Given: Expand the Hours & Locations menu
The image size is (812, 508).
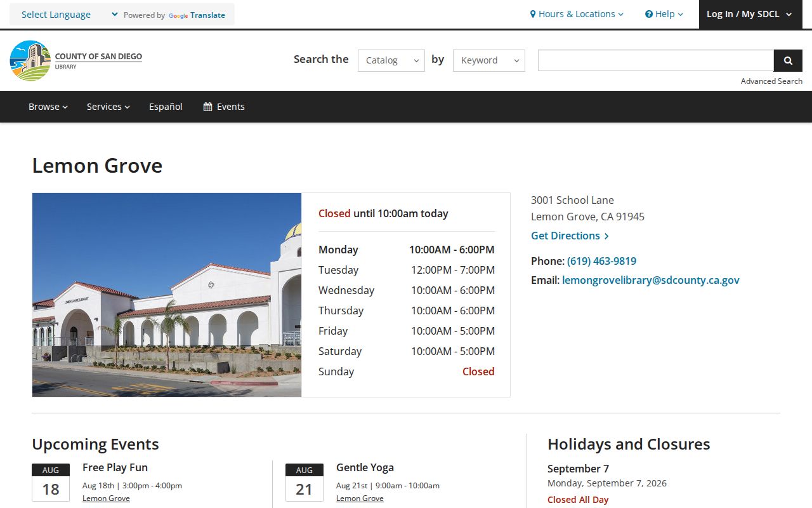Looking at the screenshot, I should [577, 14].
